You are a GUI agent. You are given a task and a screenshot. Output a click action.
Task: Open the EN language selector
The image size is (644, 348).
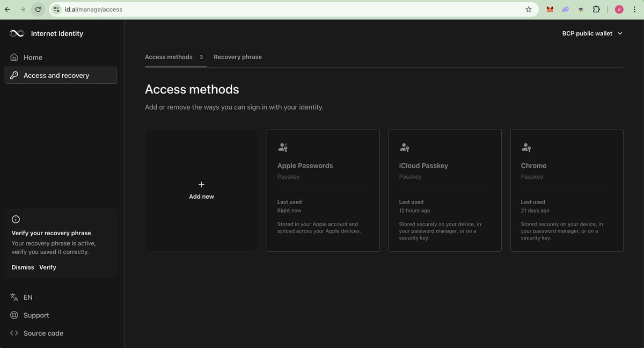tap(61, 297)
